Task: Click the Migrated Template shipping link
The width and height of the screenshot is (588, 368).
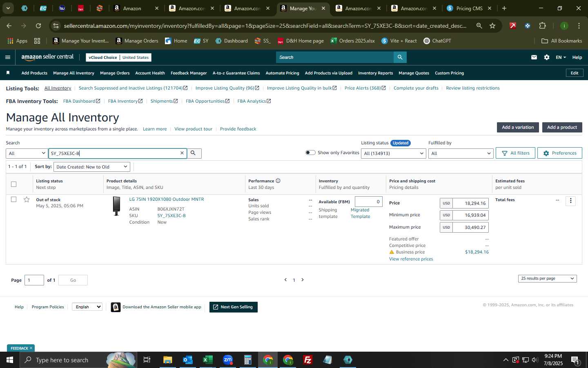Action: point(360,213)
